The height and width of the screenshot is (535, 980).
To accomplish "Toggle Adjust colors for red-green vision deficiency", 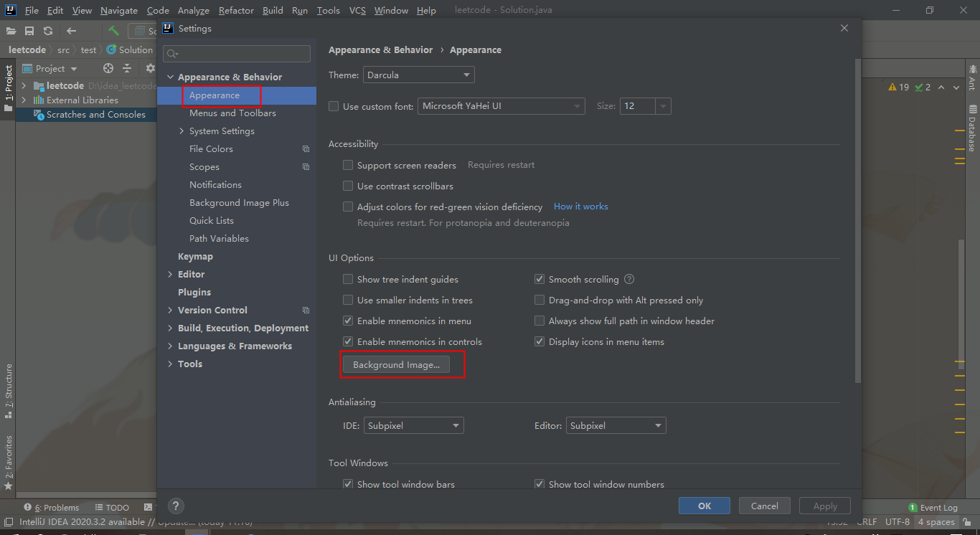I will 348,207.
